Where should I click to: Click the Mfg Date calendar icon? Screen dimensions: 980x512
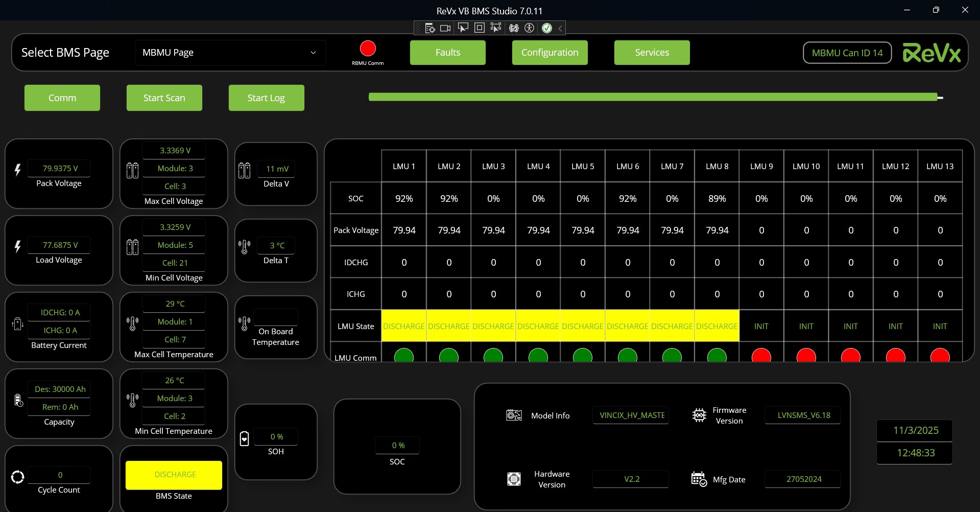[699, 479]
